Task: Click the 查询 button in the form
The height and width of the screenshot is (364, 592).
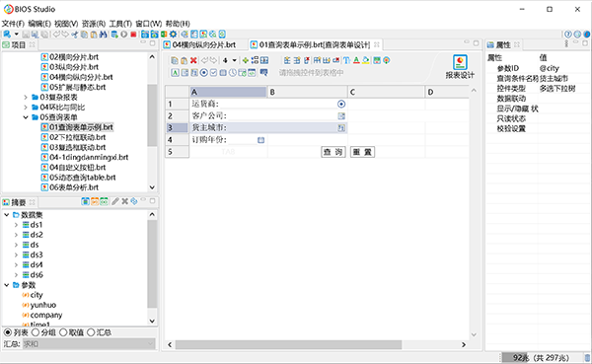Action: (x=333, y=152)
